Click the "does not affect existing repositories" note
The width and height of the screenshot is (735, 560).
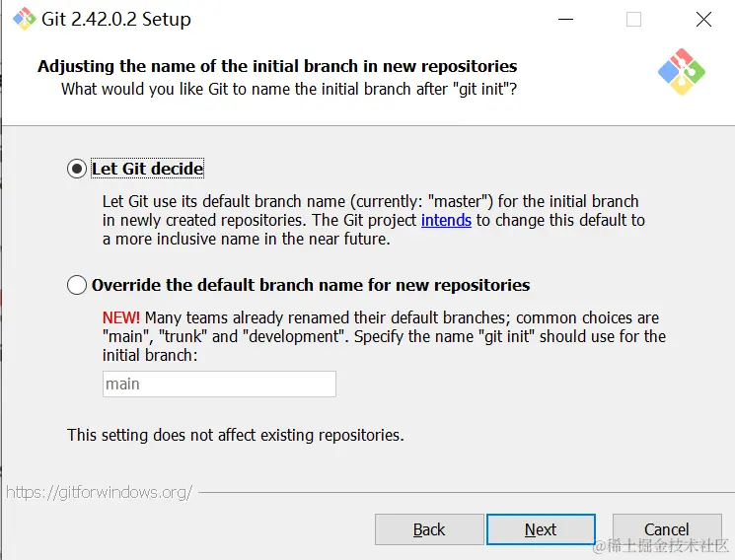coord(236,435)
